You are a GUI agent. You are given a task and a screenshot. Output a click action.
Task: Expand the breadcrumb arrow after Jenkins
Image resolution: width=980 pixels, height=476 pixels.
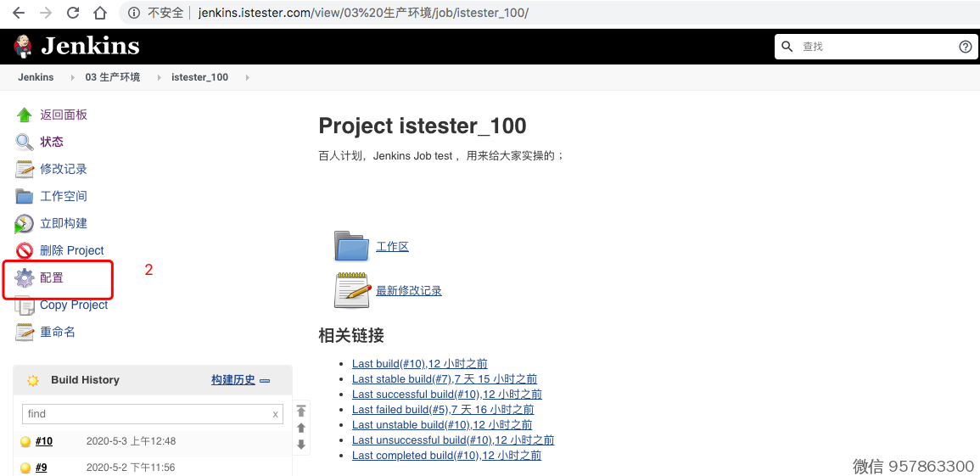[73, 77]
